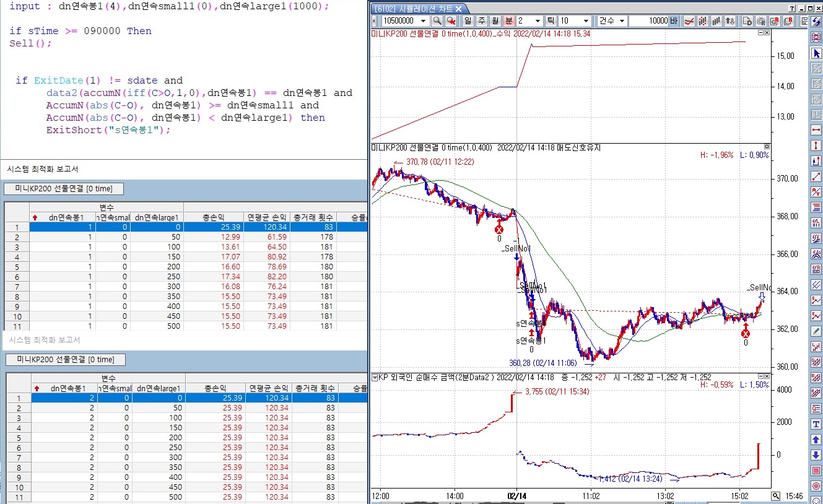Open the symbol code 10500000 dropdown

pos(424,21)
